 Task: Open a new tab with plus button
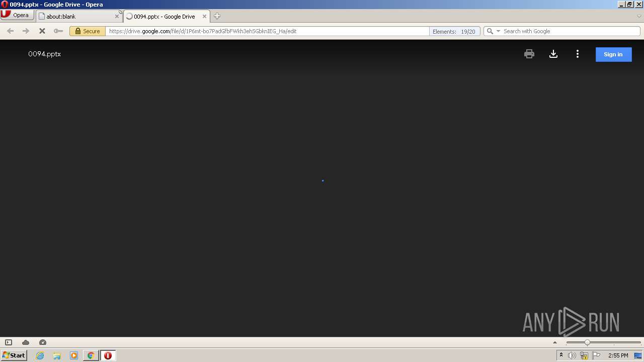click(217, 16)
